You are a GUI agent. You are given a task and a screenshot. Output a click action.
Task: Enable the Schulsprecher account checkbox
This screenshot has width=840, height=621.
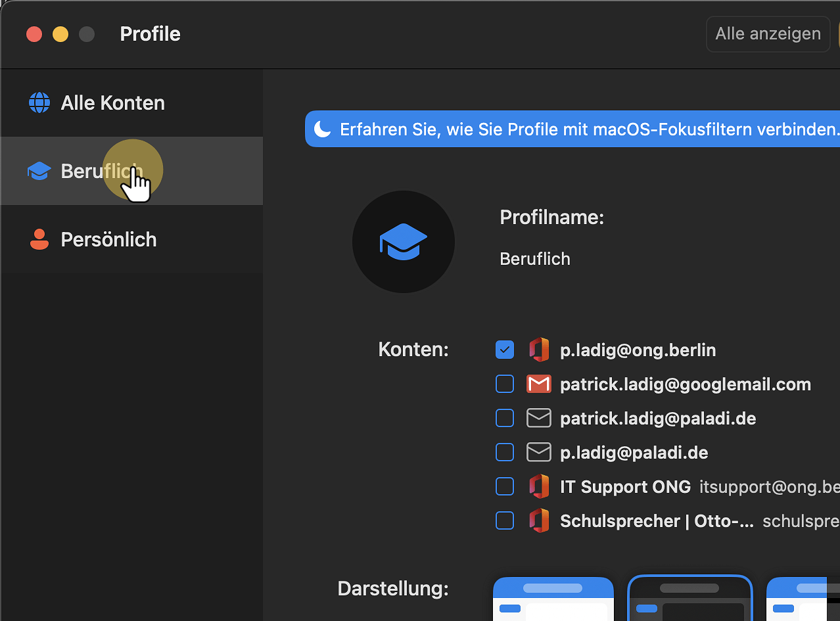click(505, 520)
